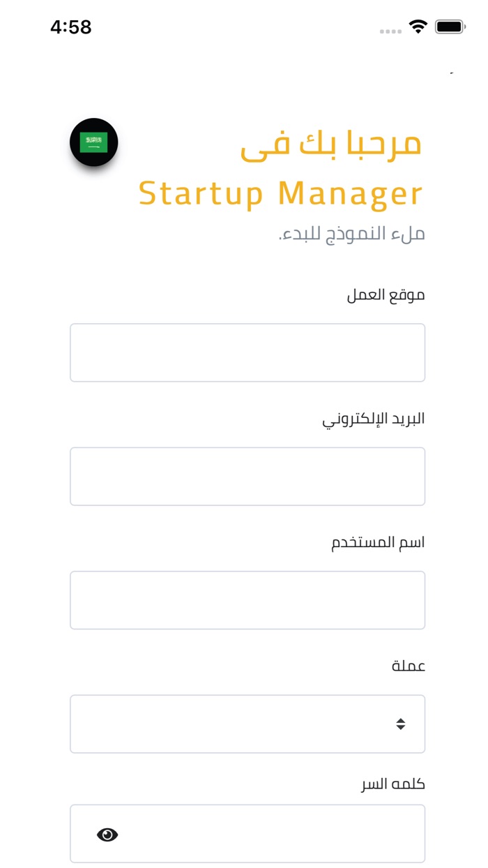Click the موقع العمل work location field

247,352
